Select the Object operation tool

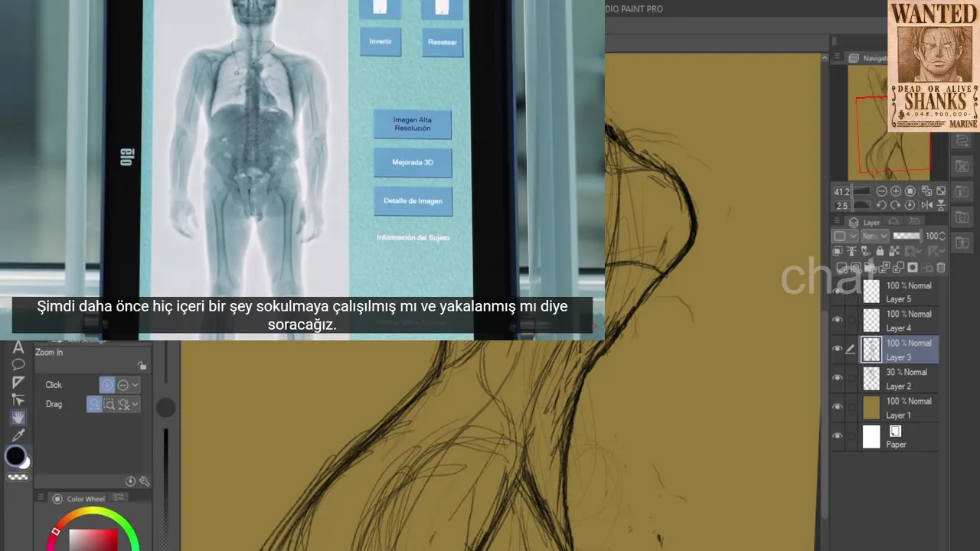(18, 399)
